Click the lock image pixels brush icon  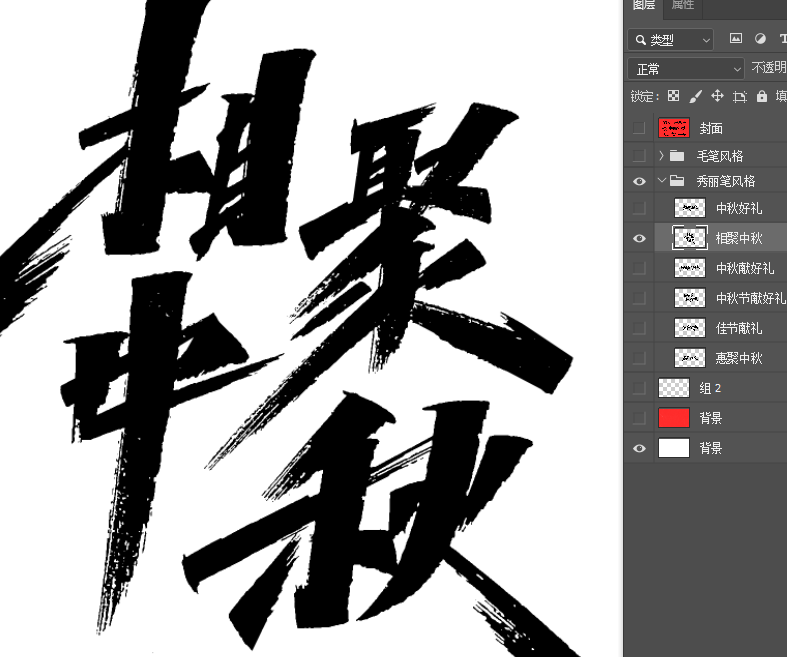pos(696,97)
